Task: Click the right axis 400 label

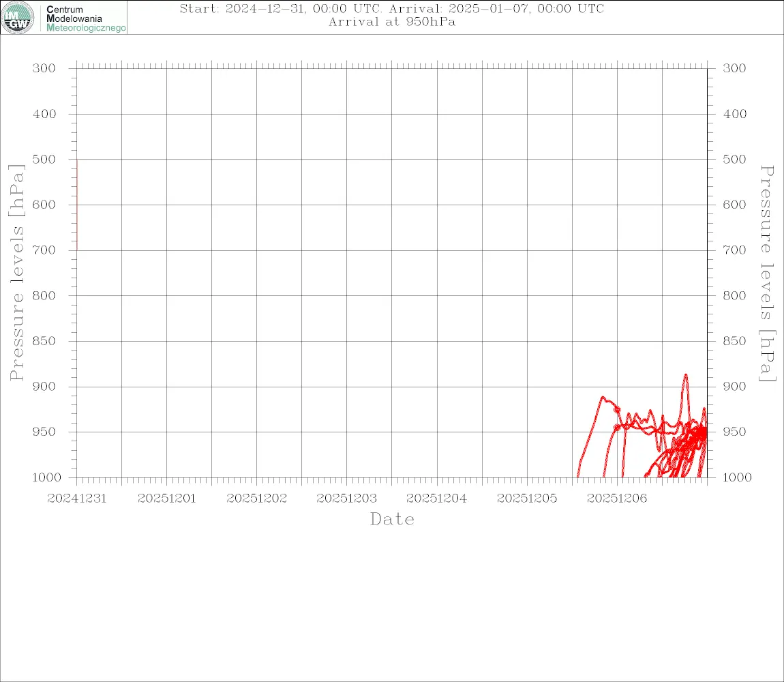Action: (734, 114)
